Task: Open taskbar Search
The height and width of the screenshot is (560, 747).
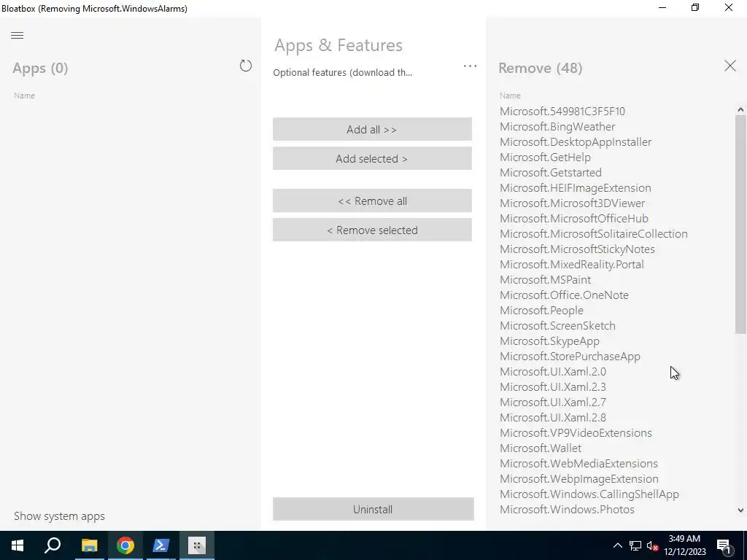Action: 53,545
